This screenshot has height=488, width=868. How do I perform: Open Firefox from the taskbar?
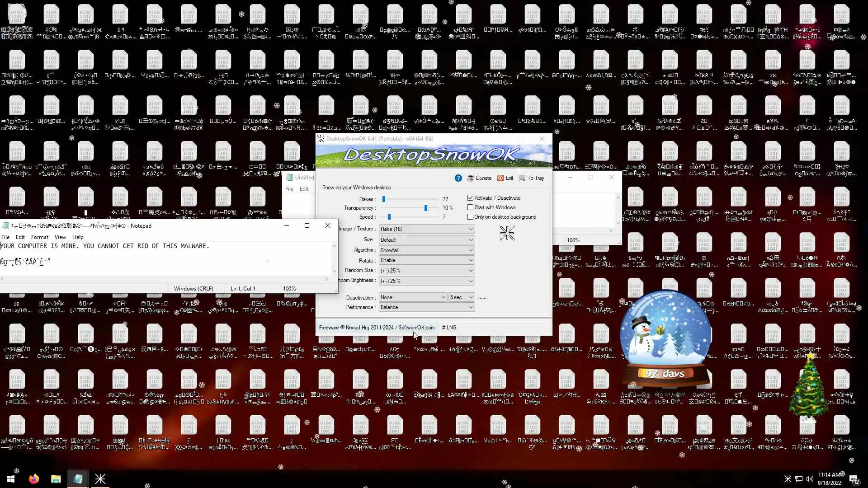(33, 479)
